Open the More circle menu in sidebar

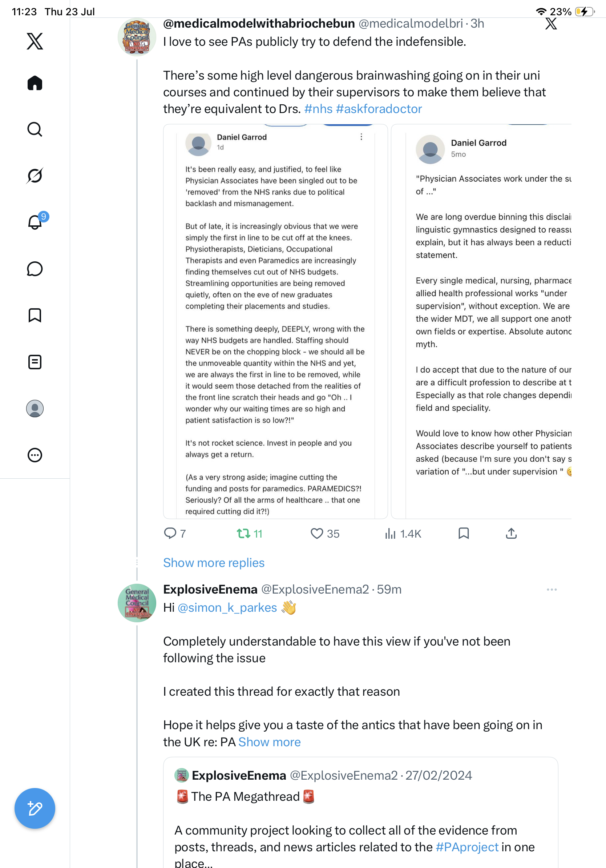[35, 455]
